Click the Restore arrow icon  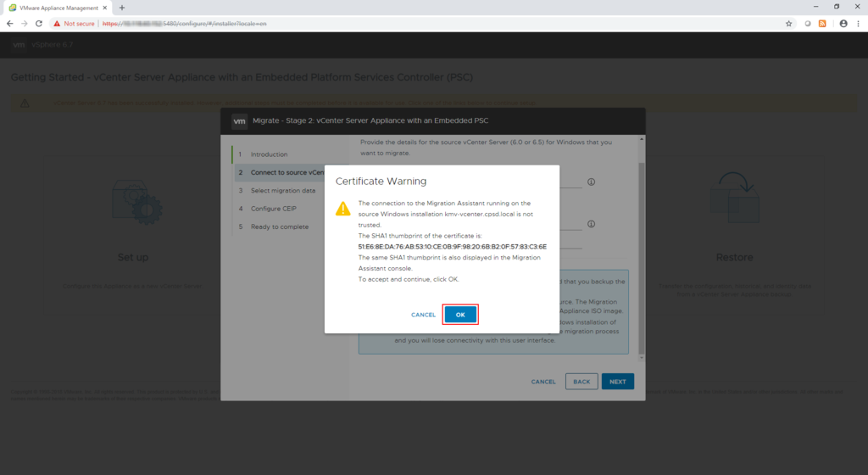(735, 197)
